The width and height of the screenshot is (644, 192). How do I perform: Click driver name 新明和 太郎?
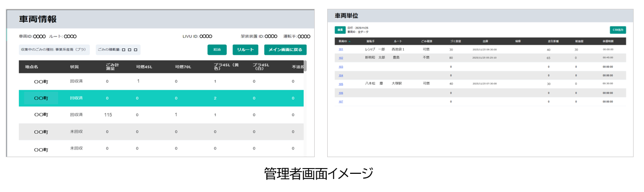click(x=375, y=58)
